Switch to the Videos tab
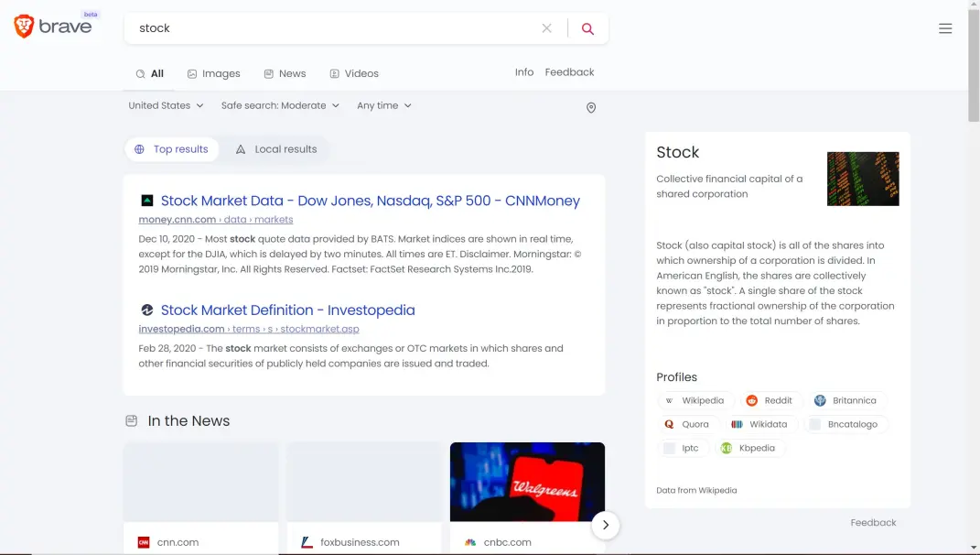The width and height of the screenshot is (980, 555). tap(354, 73)
